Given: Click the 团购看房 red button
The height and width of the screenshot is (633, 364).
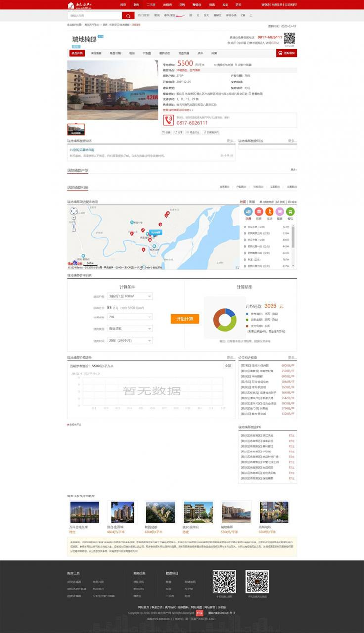Looking at the screenshot, I should click(287, 53).
